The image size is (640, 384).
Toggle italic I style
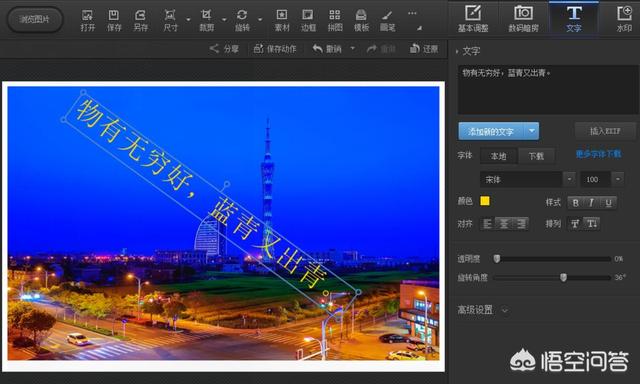pyautogui.click(x=591, y=202)
